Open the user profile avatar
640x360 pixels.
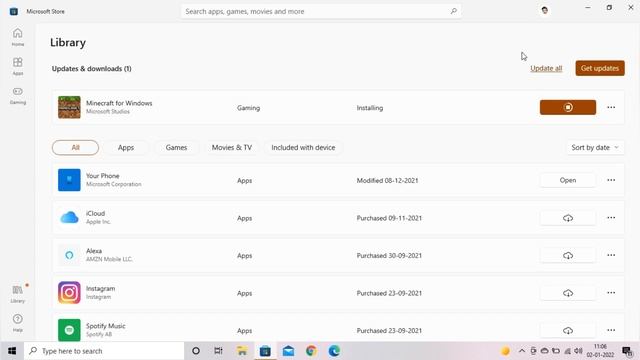(544, 10)
